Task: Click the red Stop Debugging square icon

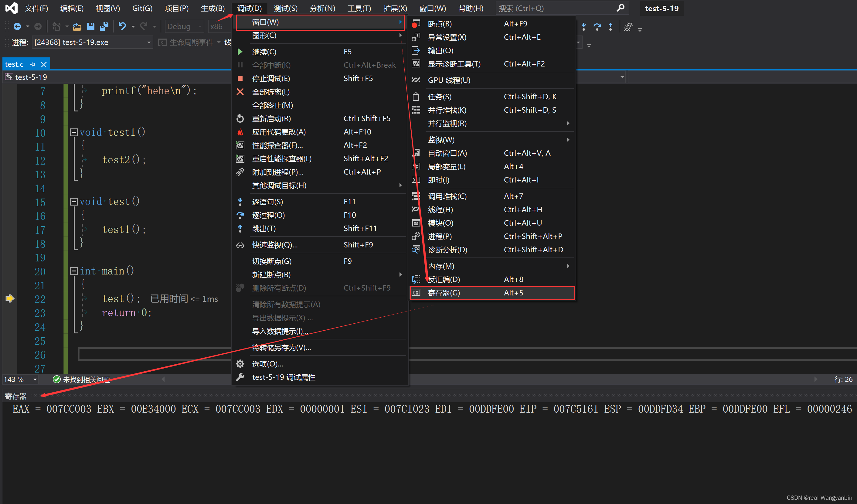Action: [x=240, y=79]
